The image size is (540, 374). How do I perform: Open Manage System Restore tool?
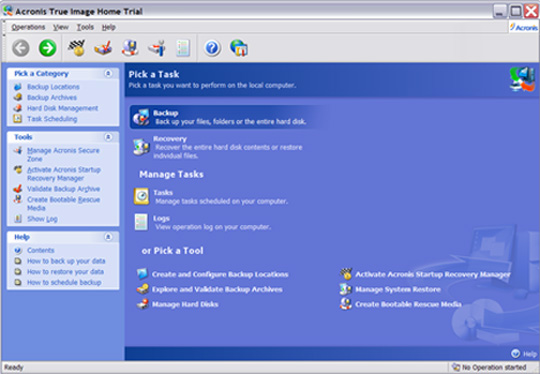pyautogui.click(x=398, y=289)
